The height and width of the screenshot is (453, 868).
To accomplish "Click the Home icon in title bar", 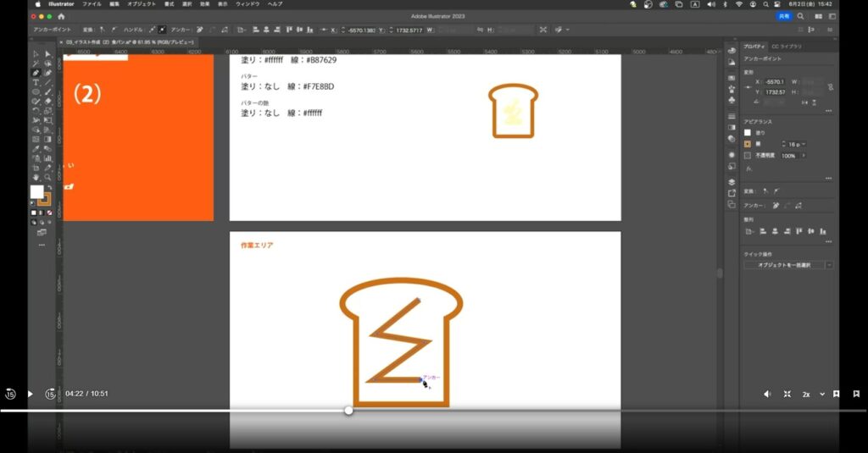I will pyautogui.click(x=61, y=16).
